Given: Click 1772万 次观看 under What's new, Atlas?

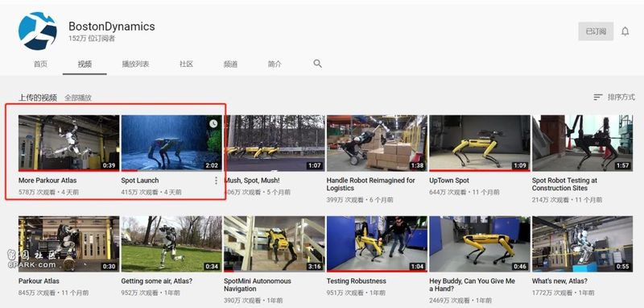Looking at the screenshot, I should click(x=552, y=293).
